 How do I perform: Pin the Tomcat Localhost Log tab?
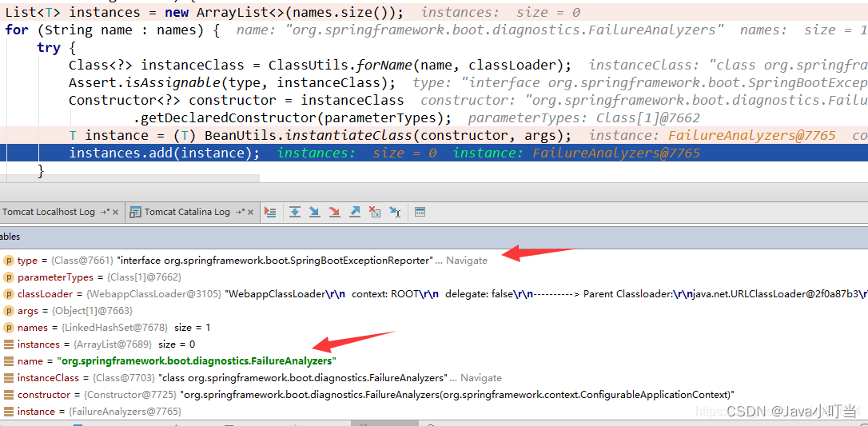[105, 213]
